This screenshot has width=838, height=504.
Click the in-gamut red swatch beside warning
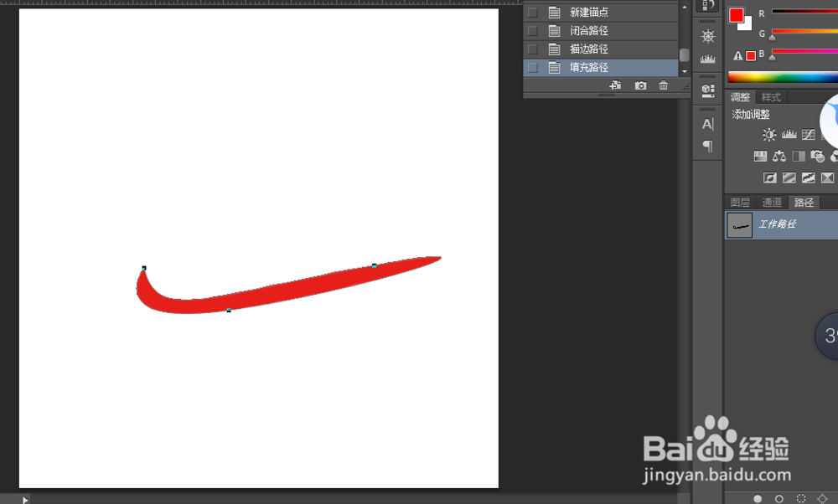coord(751,55)
